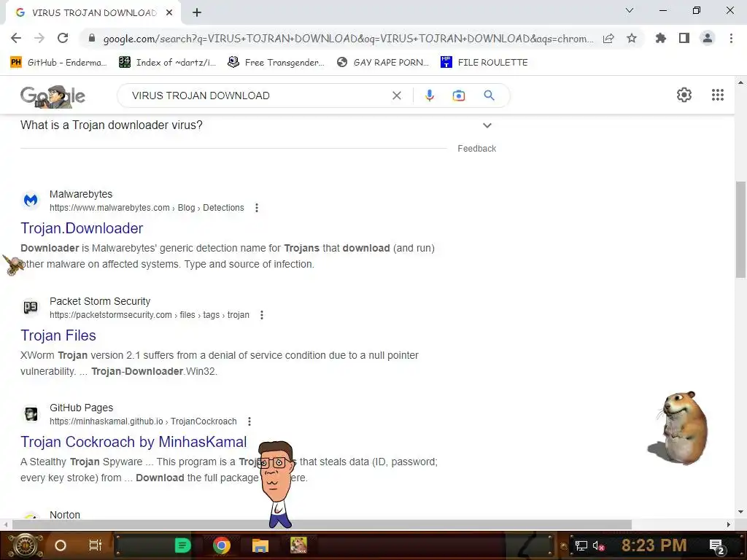
Task: Click the malwarebytes.com Blog Detections URL
Action: coord(147,208)
